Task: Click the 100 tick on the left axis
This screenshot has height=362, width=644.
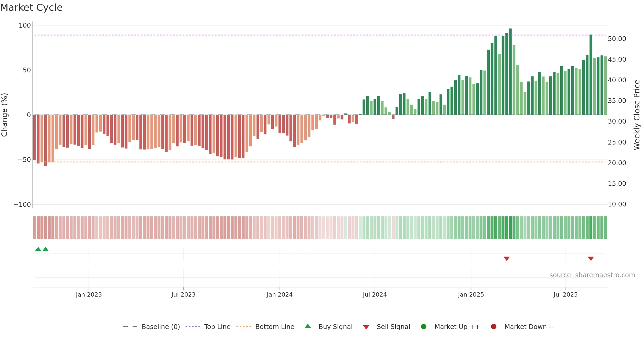Action: pyautogui.click(x=25, y=25)
